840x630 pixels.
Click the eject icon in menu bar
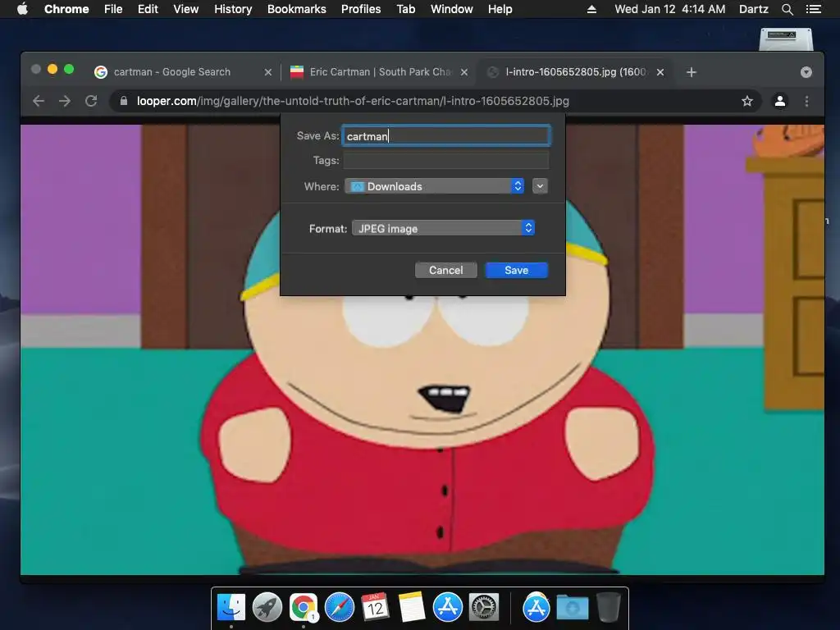pos(591,9)
